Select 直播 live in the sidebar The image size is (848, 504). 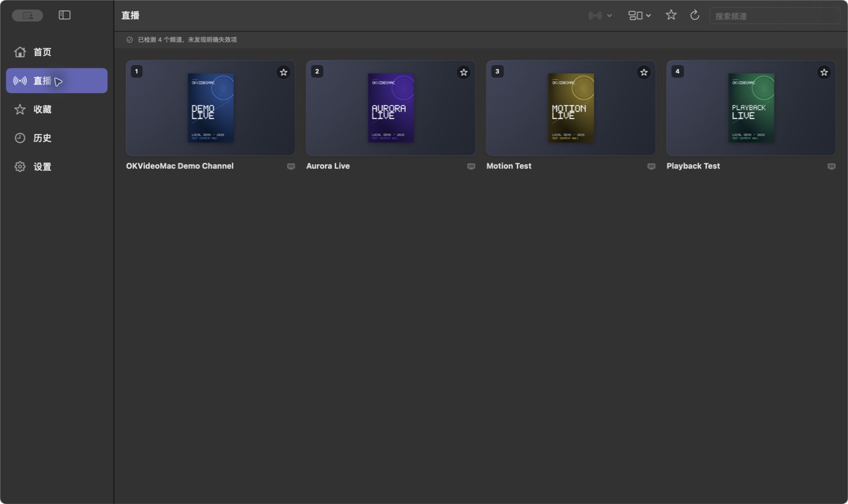(56, 81)
